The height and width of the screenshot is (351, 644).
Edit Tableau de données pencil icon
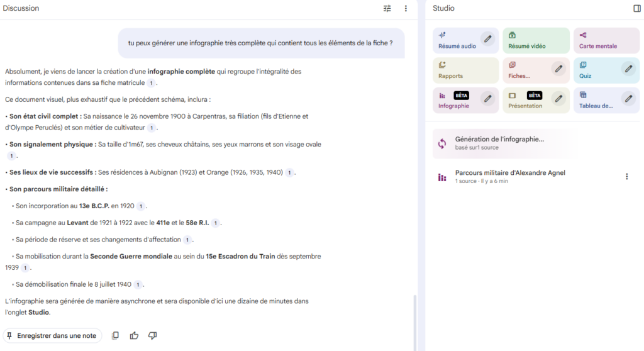click(628, 99)
